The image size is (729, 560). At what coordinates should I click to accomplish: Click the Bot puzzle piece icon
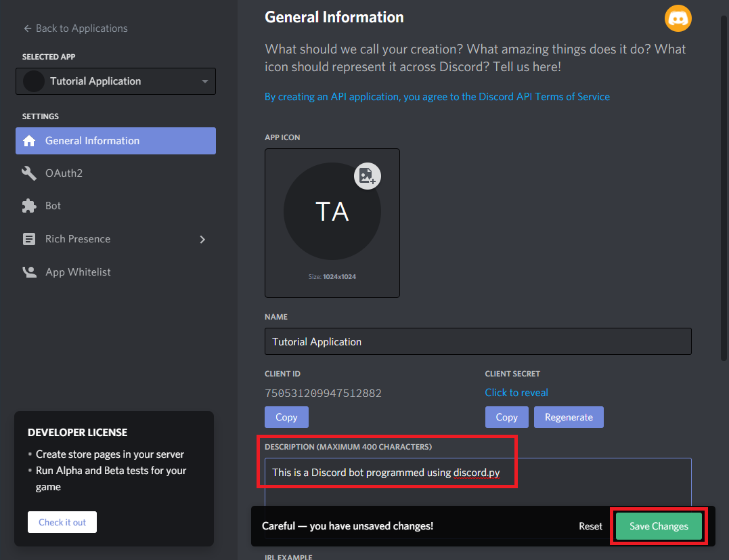[29, 206]
